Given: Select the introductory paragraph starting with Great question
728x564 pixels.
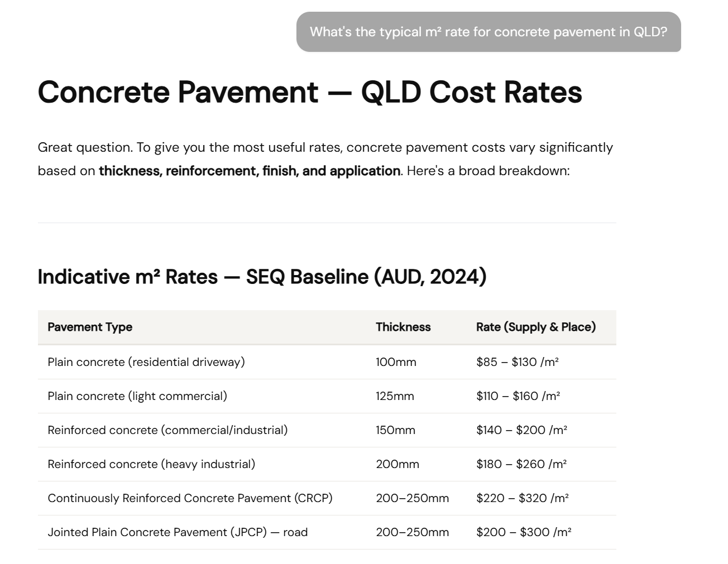Looking at the screenshot, I should (325, 158).
